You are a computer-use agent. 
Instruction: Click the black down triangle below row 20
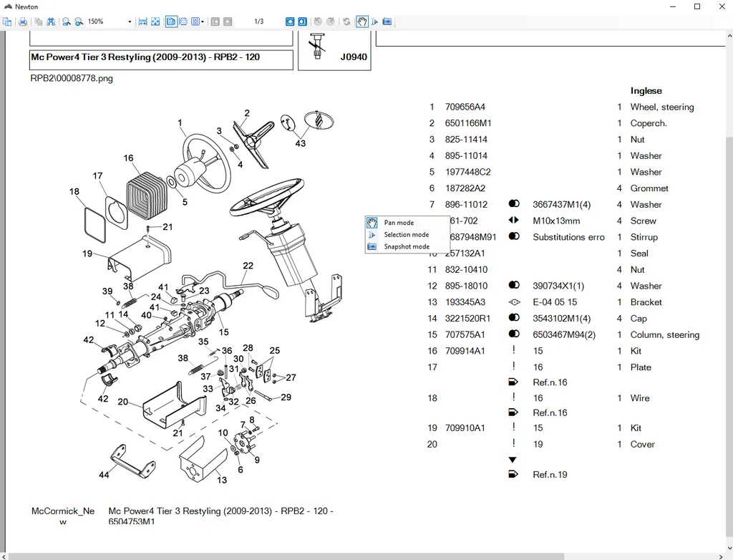point(513,460)
